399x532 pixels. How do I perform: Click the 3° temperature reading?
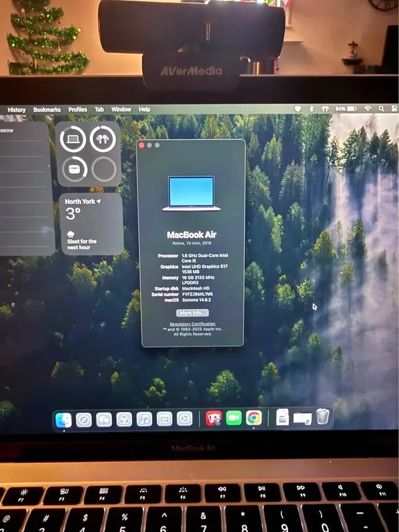[73, 214]
